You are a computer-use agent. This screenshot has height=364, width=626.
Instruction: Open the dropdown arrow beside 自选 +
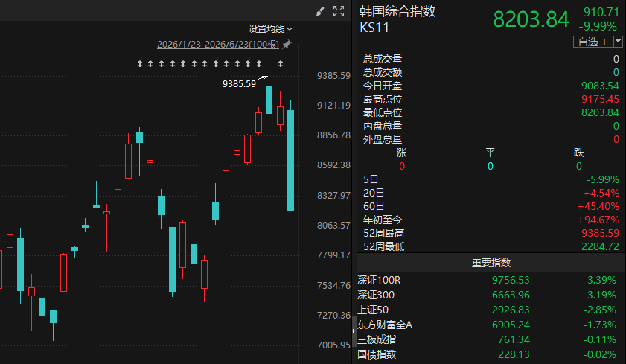tap(618, 42)
